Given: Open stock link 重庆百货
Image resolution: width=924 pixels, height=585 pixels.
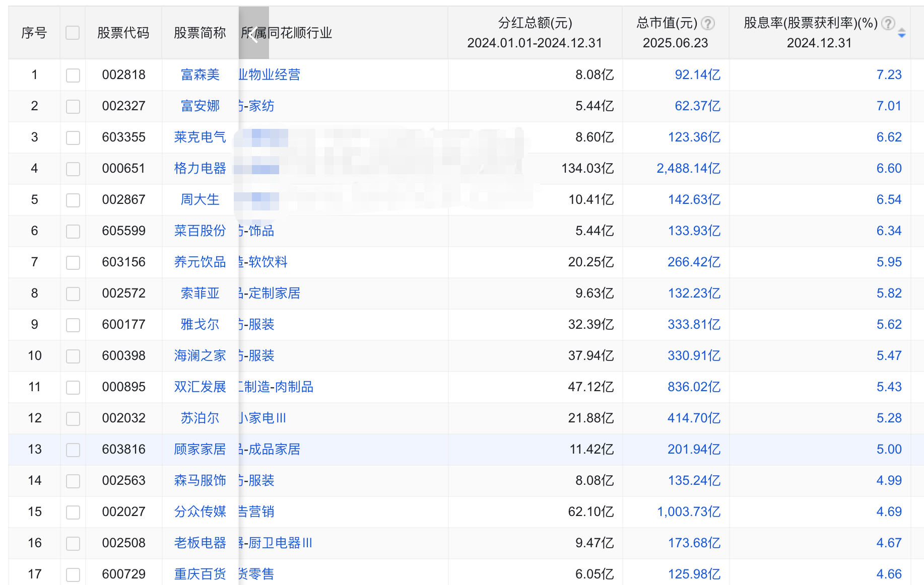Looking at the screenshot, I should pyautogui.click(x=200, y=574).
